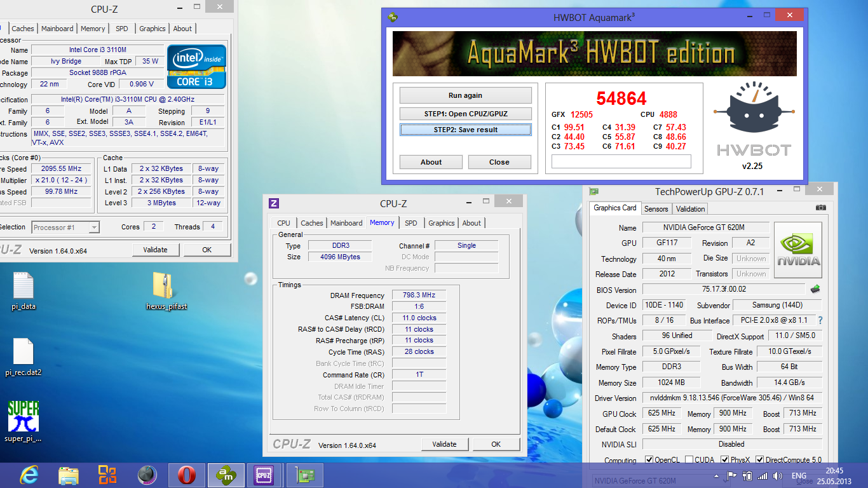Open Graphics tab in CPU-Z Memory window
Screen dimensions: 868x488
click(x=441, y=223)
